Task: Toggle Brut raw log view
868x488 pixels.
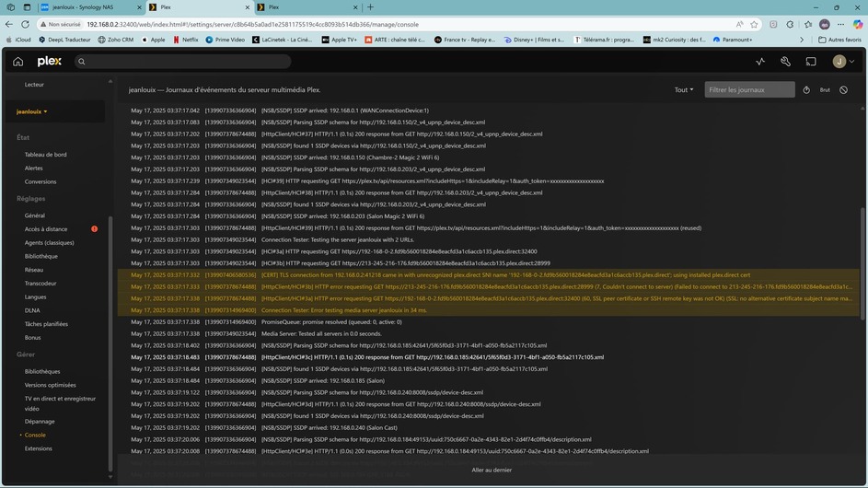Action: pos(825,89)
